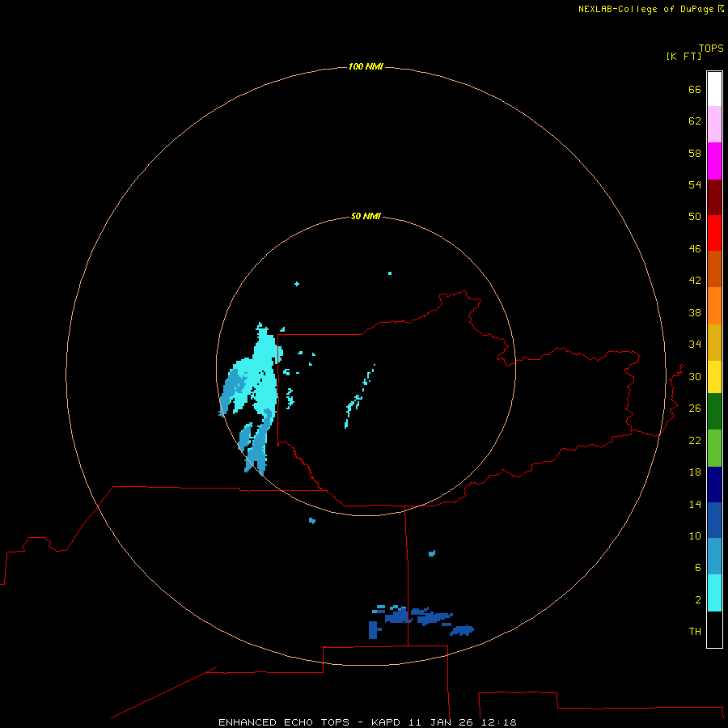Click the orange 42 kft legend swatch
Viewport: 728px width, 728px height.
pyautogui.click(x=714, y=306)
